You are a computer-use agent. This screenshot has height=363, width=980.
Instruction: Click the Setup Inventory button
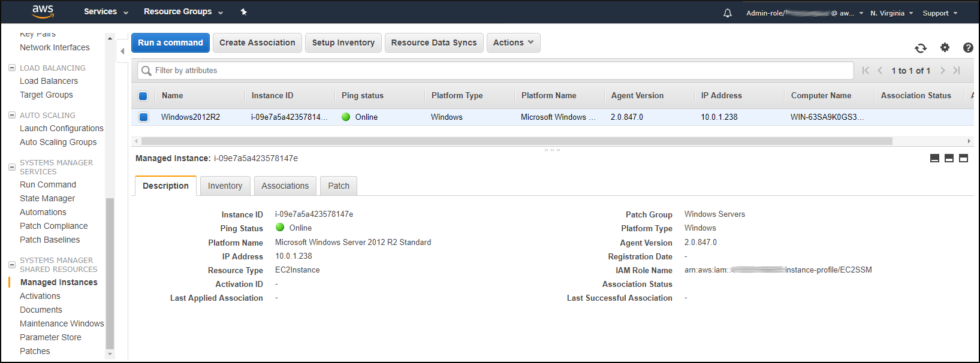point(343,43)
